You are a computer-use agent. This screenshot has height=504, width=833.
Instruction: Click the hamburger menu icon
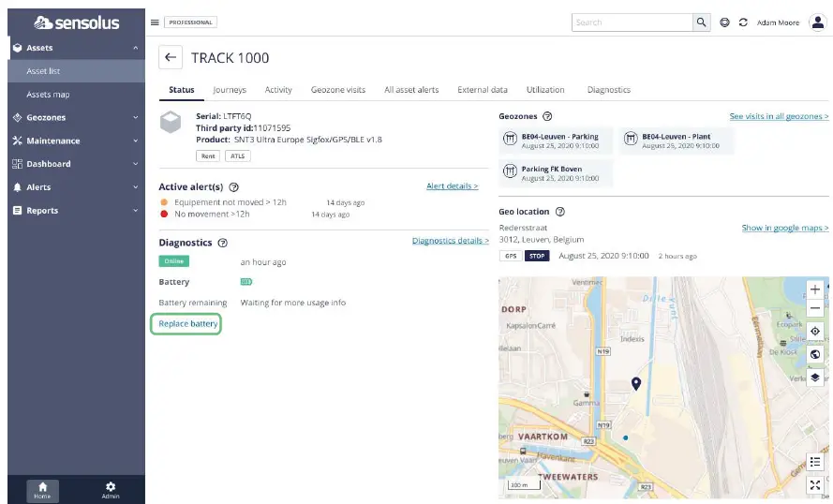point(155,22)
